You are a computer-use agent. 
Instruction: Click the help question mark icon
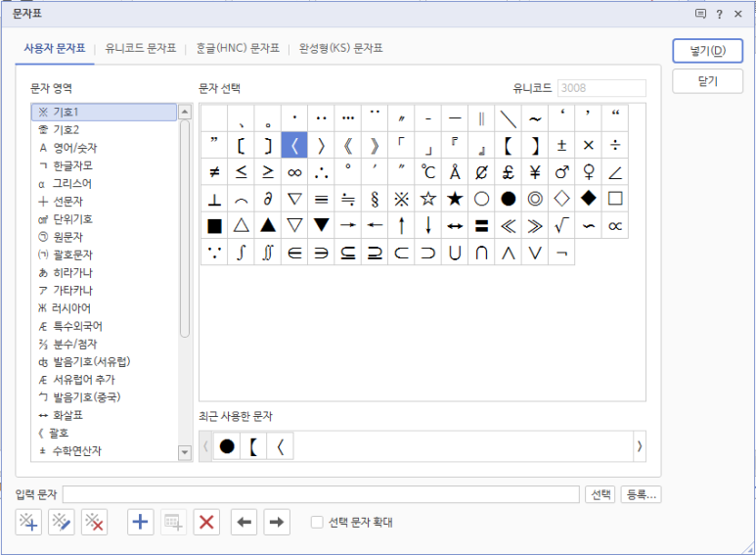tap(720, 14)
